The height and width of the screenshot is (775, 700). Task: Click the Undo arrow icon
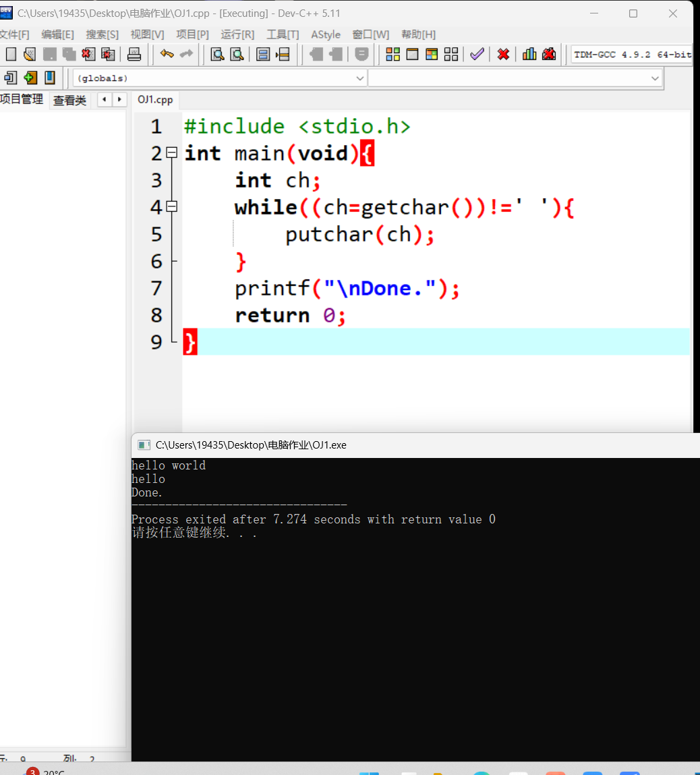(x=167, y=53)
